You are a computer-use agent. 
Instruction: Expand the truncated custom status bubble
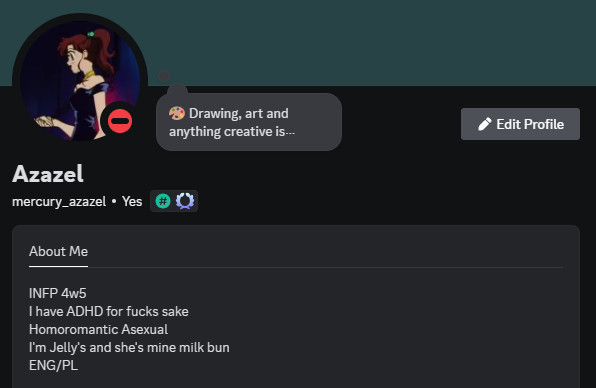(249, 122)
